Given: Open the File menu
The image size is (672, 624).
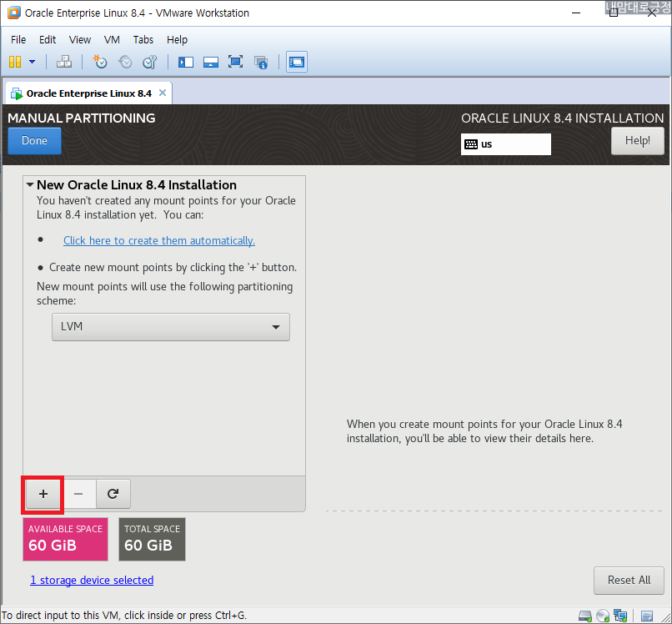Looking at the screenshot, I should 18,40.
